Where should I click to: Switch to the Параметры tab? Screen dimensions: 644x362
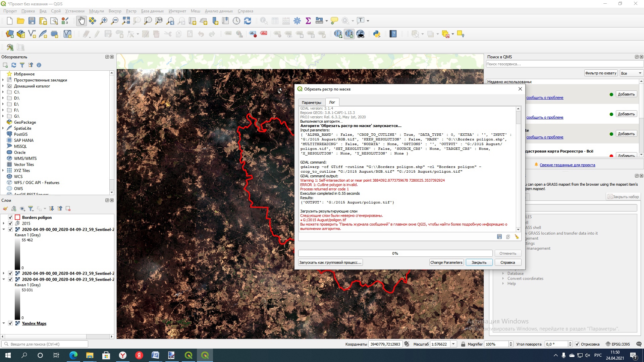tap(311, 103)
